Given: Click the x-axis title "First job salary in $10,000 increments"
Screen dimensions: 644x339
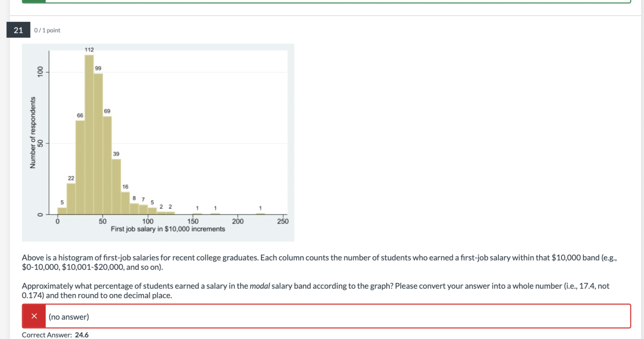Looking at the screenshot, I should (168, 229).
